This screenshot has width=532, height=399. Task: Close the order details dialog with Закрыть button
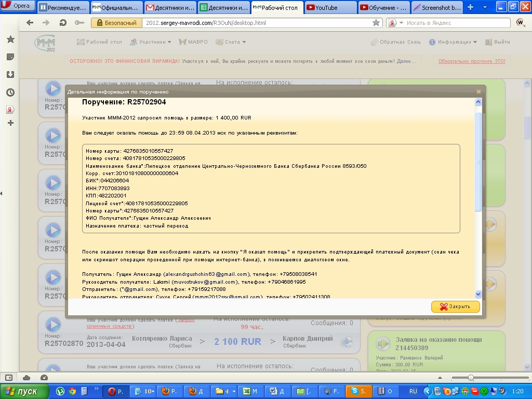point(455,307)
